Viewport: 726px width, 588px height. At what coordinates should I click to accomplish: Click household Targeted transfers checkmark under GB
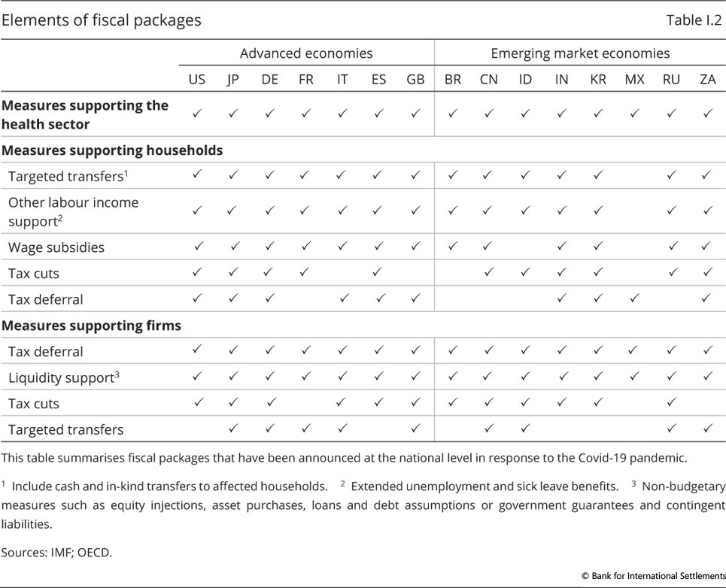pos(415,175)
